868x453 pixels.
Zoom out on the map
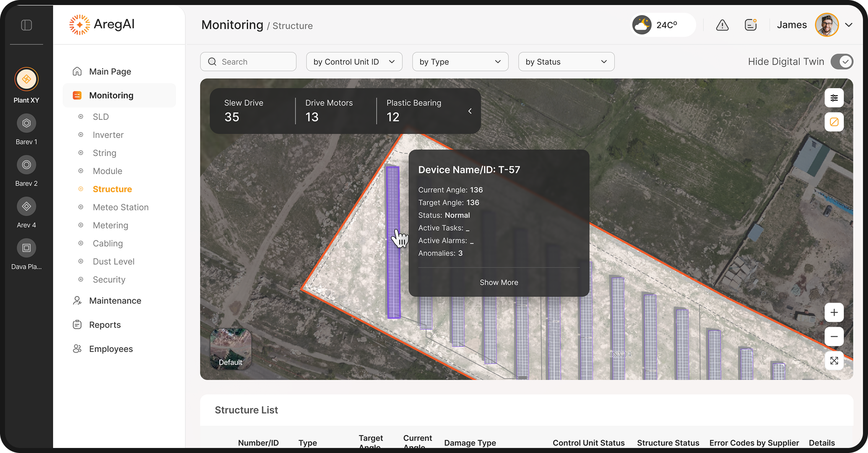point(834,336)
